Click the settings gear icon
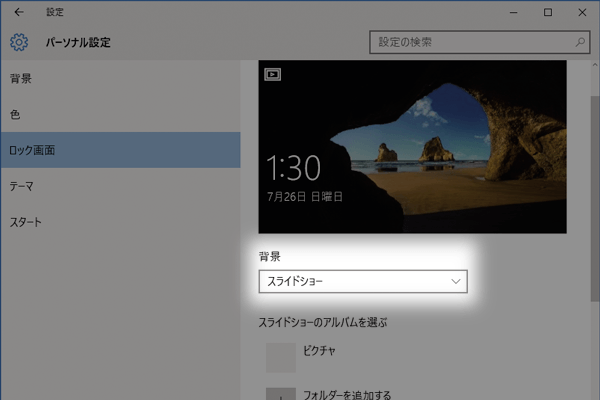The height and width of the screenshot is (400, 600). click(x=19, y=42)
